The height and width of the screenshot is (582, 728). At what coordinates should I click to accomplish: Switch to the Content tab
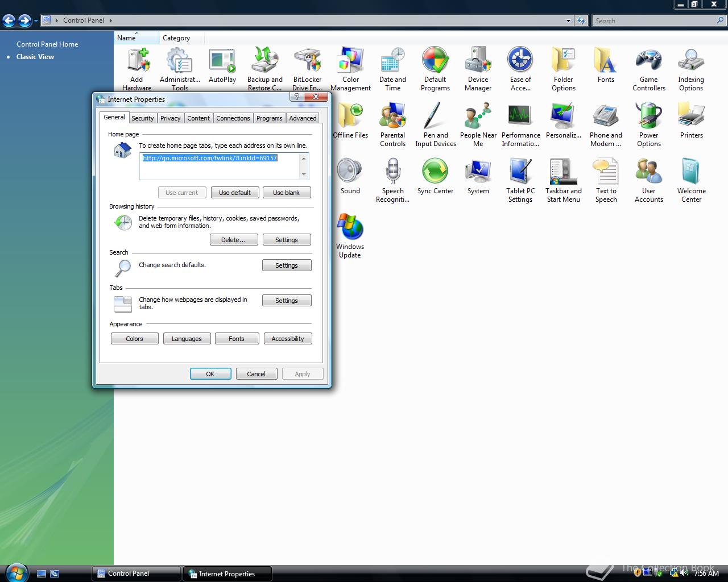pos(198,118)
